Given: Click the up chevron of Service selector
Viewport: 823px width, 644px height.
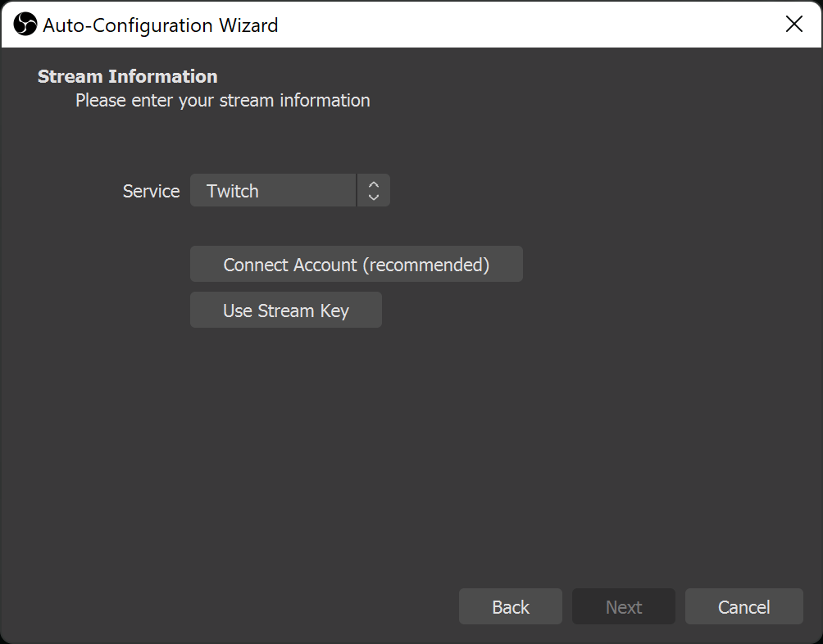Looking at the screenshot, I should 374,184.
